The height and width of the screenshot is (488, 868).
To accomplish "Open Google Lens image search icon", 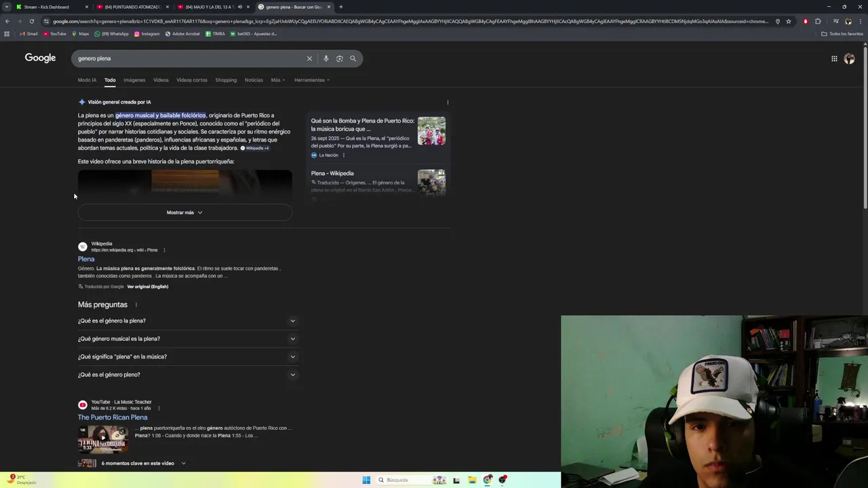I will 340,58.
